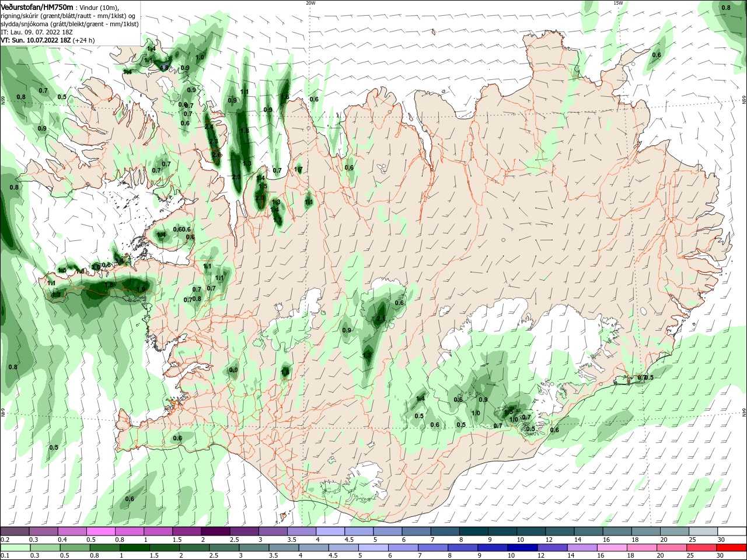Click the '0.2' label on the snow legend

(x=5, y=540)
